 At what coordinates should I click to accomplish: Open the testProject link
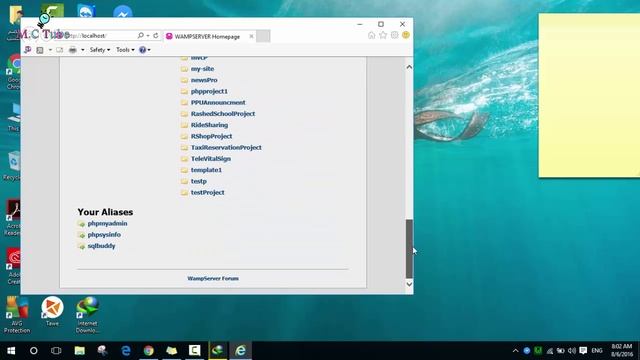[x=207, y=192]
